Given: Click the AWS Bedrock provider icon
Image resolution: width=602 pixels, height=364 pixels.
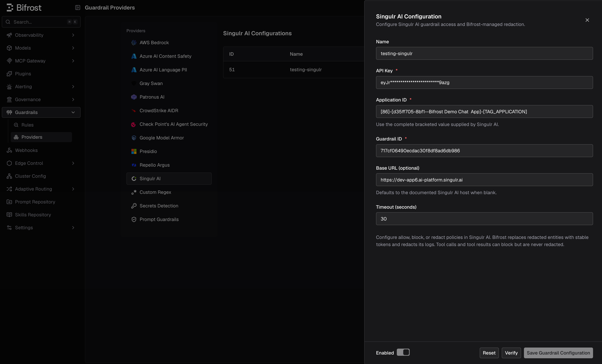Looking at the screenshot, I should [134, 43].
